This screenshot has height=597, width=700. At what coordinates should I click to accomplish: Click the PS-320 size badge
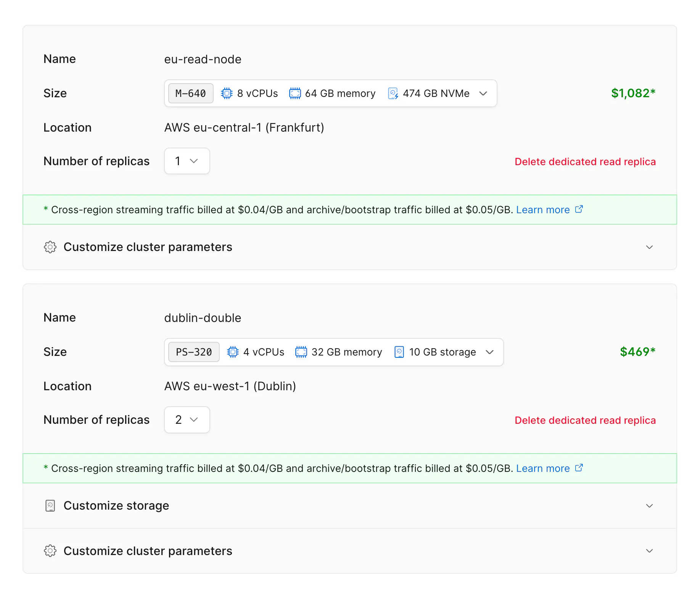[194, 352]
